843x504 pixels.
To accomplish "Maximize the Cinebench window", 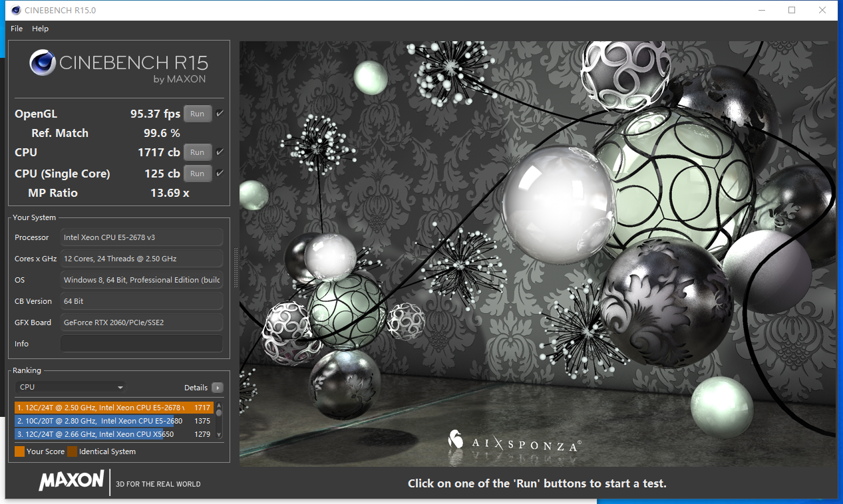I will point(792,10).
